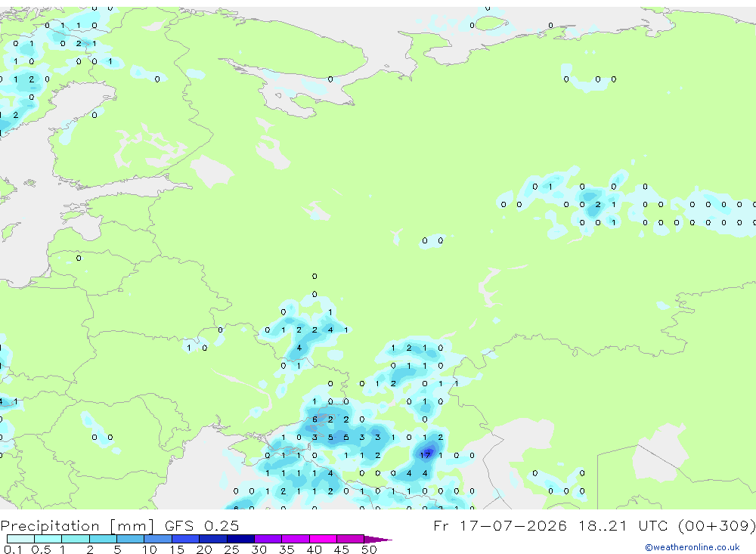Click the legend label '25'

click(x=231, y=549)
